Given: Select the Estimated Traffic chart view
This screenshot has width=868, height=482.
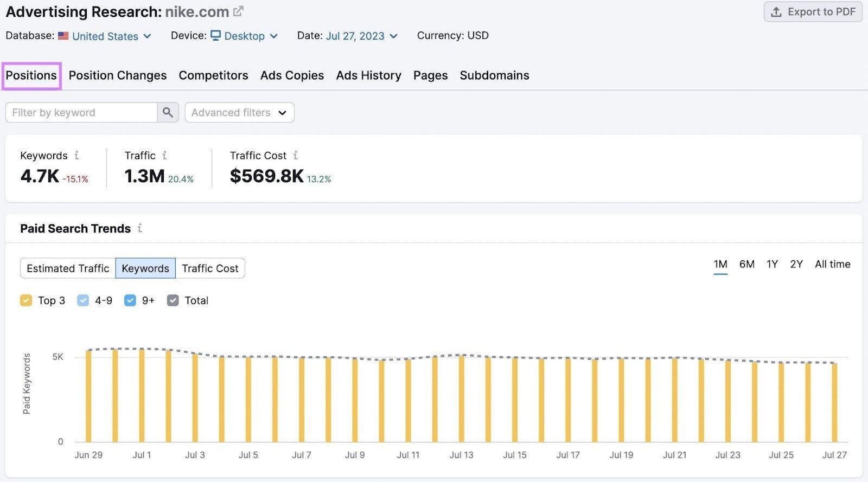Looking at the screenshot, I should [68, 268].
